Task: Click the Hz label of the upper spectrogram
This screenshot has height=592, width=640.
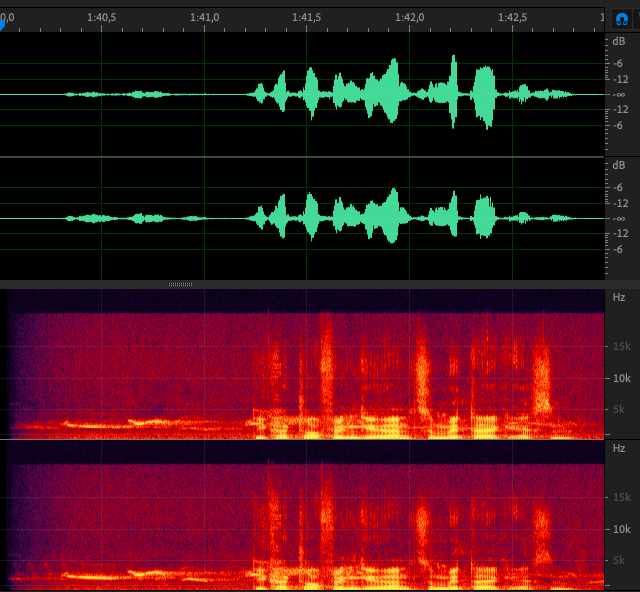Action: (x=619, y=297)
